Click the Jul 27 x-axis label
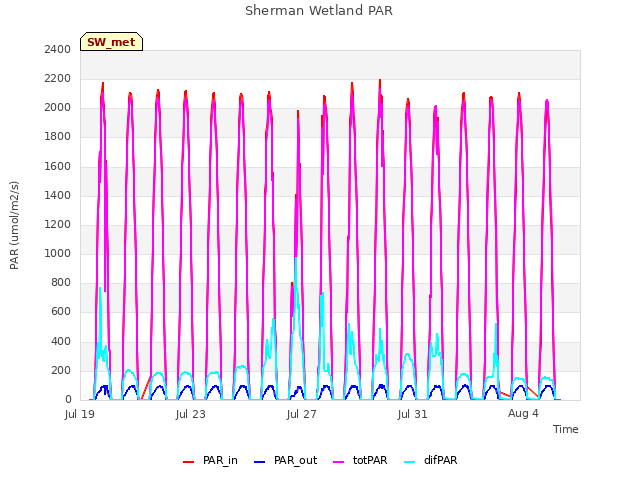Image resolution: width=640 pixels, height=480 pixels. [302, 414]
